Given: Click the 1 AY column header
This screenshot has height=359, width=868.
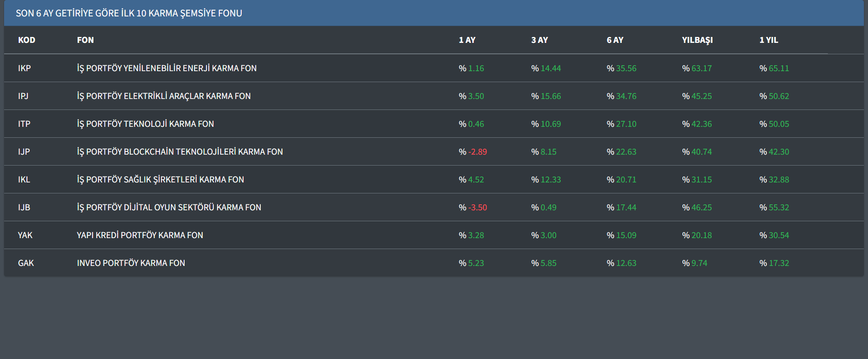Looking at the screenshot, I should [467, 40].
